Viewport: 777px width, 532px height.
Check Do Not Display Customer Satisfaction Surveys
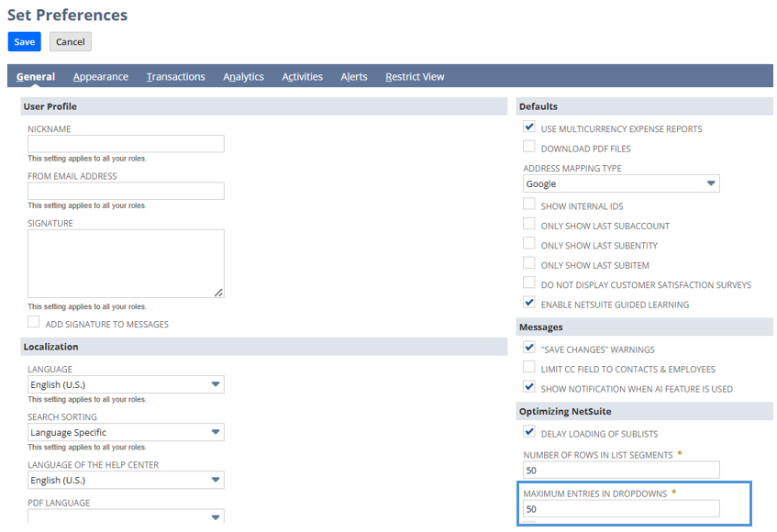coord(529,283)
